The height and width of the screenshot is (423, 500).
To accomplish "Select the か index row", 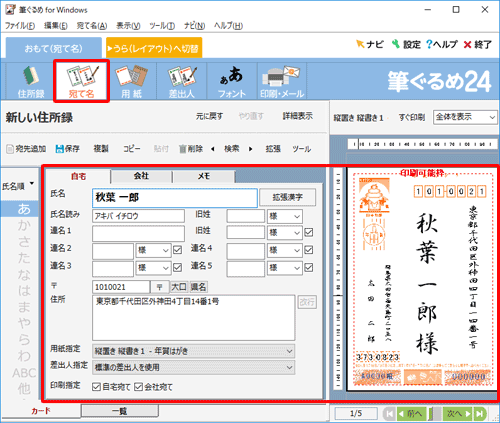I will coord(24,225).
